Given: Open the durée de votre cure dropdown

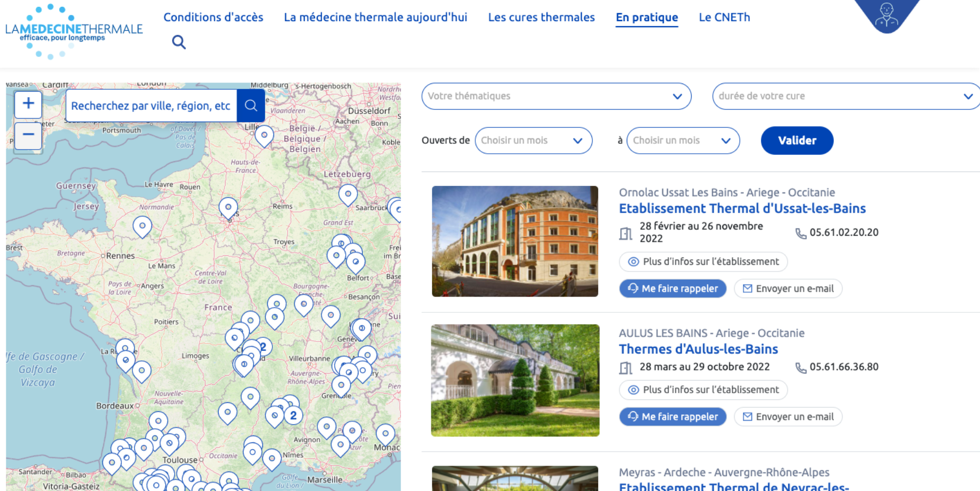Looking at the screenshot, I should click(x=846, y=96).
